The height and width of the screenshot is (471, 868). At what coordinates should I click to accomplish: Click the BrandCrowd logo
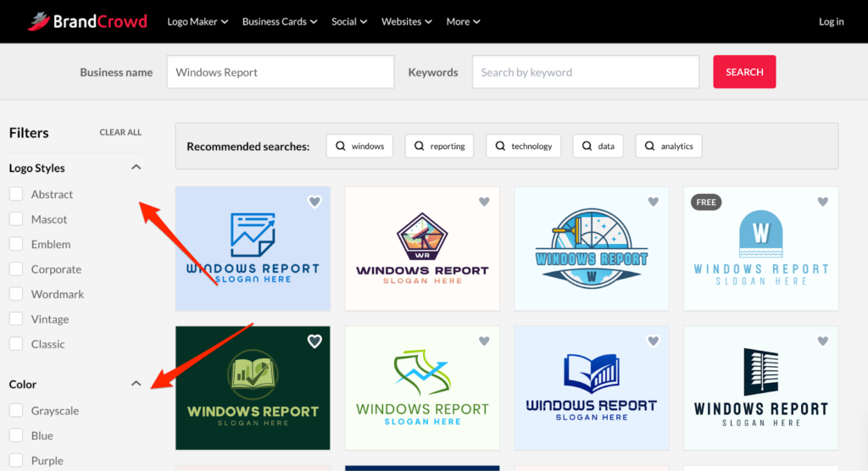click(x=87, y=21)
